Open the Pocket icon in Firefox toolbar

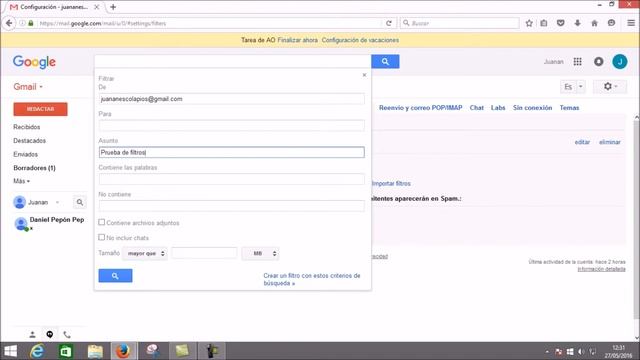pyautogui.click(x=560, y=23)
